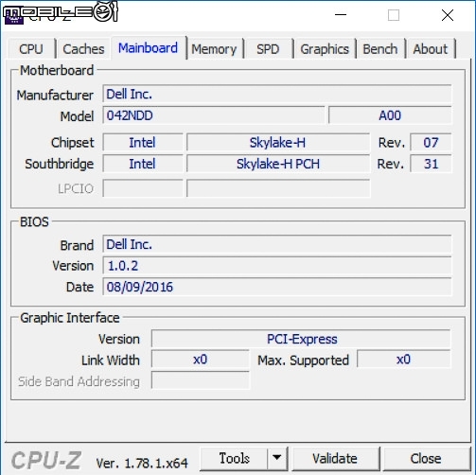The width and height of the screenshot is (476, 475).
Task: Open the Caches tab
Action: coord(83,49)
